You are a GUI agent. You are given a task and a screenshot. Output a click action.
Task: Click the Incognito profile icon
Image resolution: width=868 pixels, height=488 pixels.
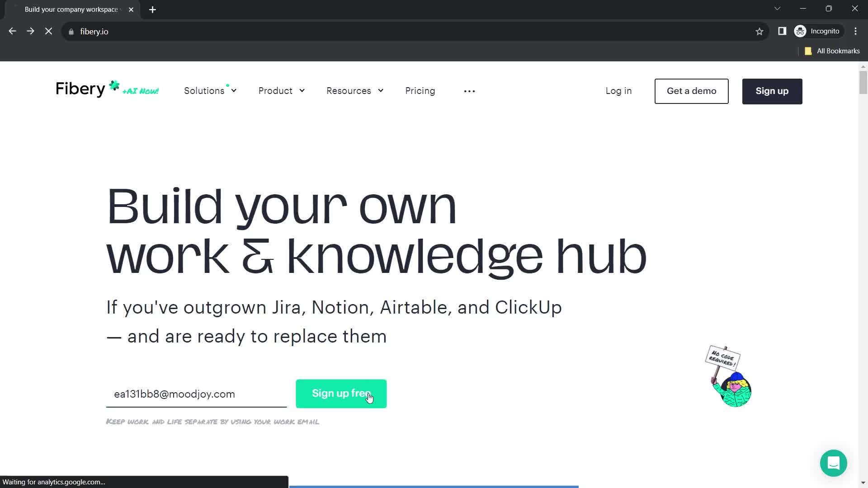801,31
